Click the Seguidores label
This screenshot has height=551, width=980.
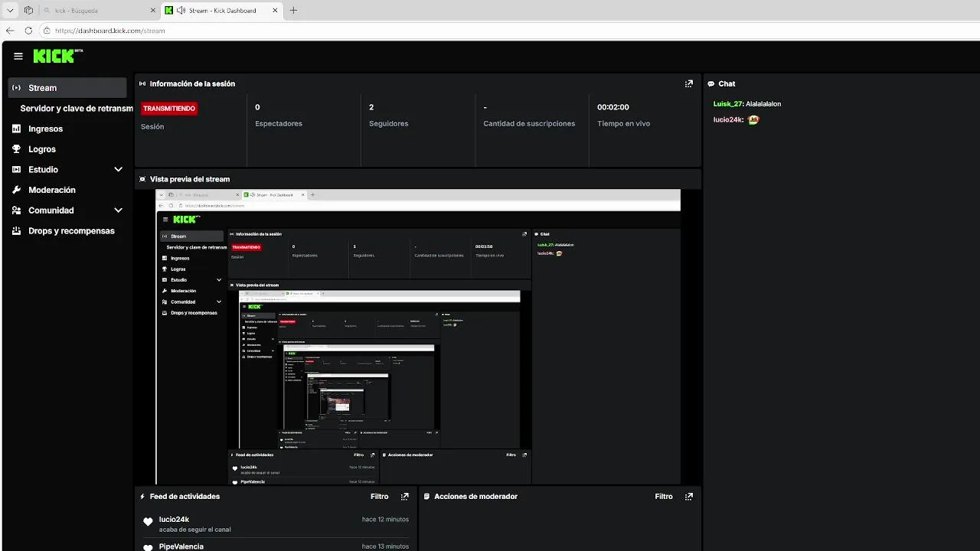pos(389,123)
